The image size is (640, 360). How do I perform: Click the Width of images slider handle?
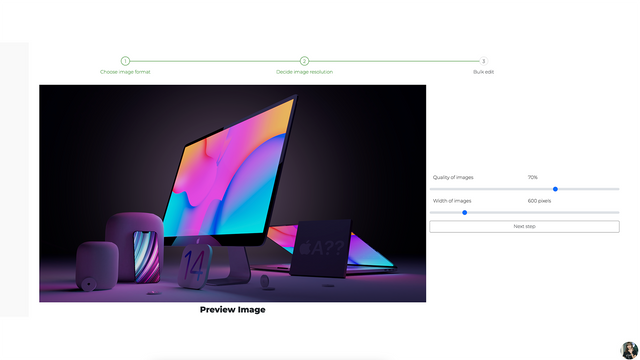464,213
